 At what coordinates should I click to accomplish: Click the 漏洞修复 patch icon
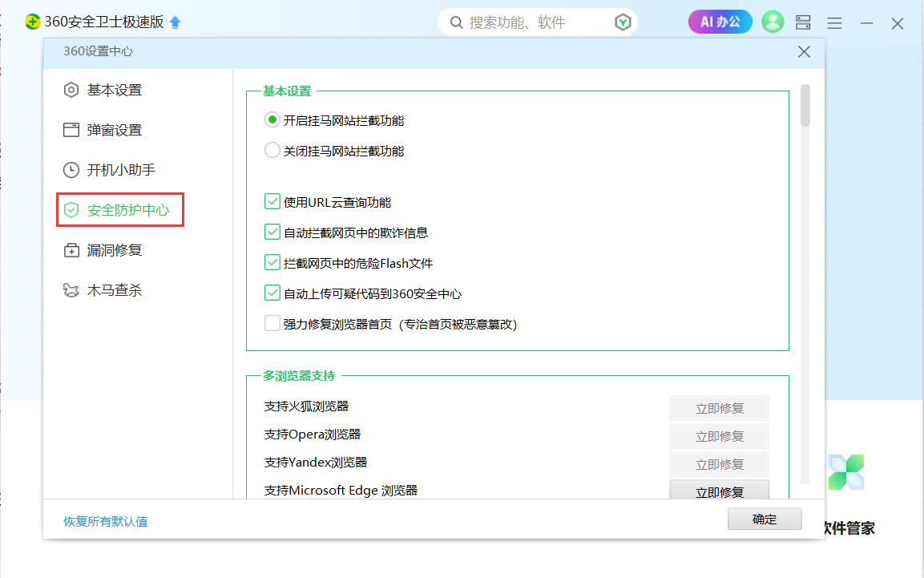coord(71,250)
